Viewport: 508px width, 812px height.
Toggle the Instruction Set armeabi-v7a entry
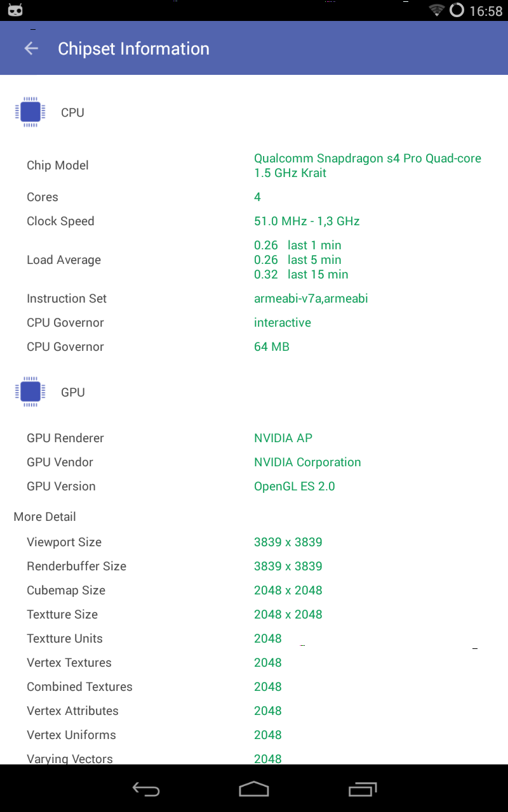311,298
